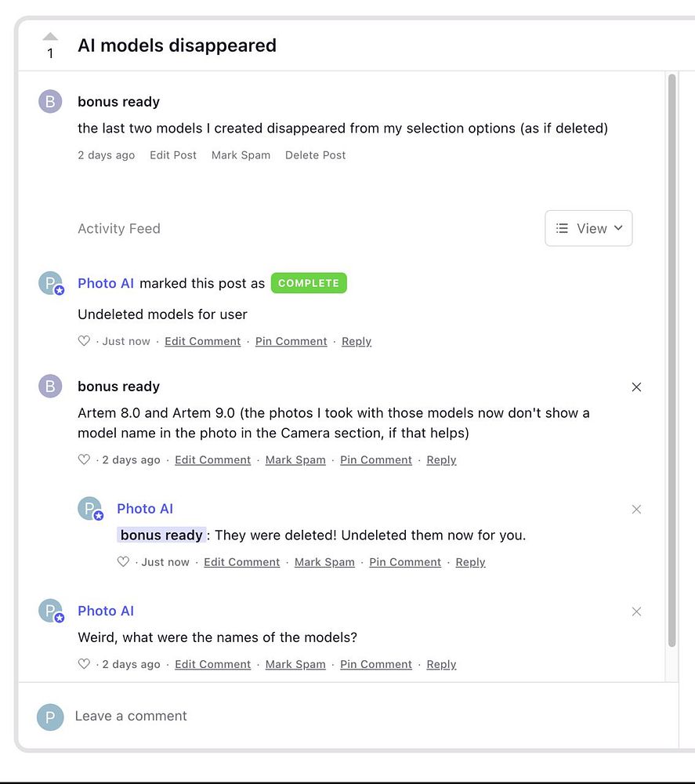Click the activity feed vertical scrollbar

671,361
